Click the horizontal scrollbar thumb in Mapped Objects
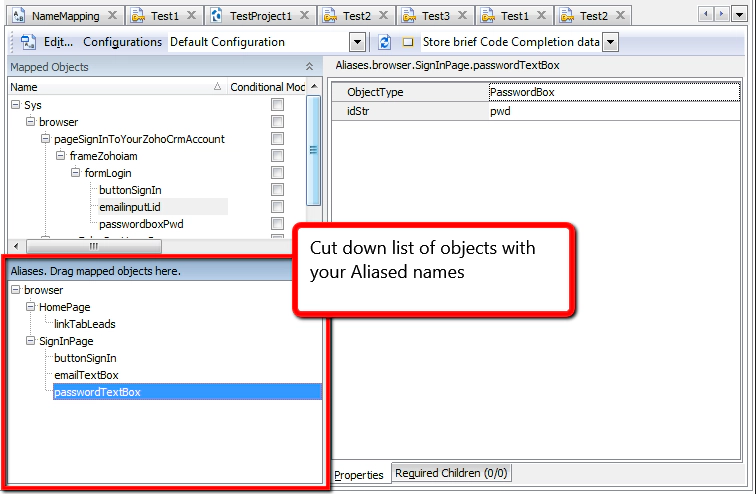 coord(94,246)
